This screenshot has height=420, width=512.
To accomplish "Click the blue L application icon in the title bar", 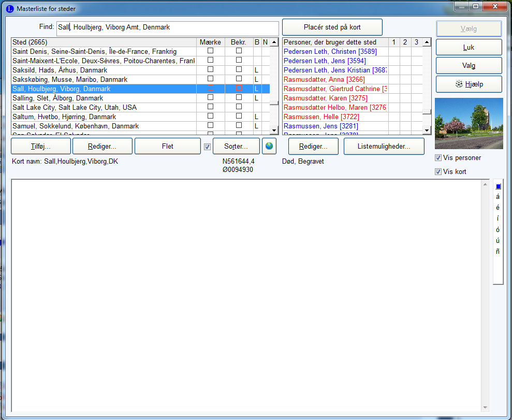I will pyautogui.click(x=10, y=9).
